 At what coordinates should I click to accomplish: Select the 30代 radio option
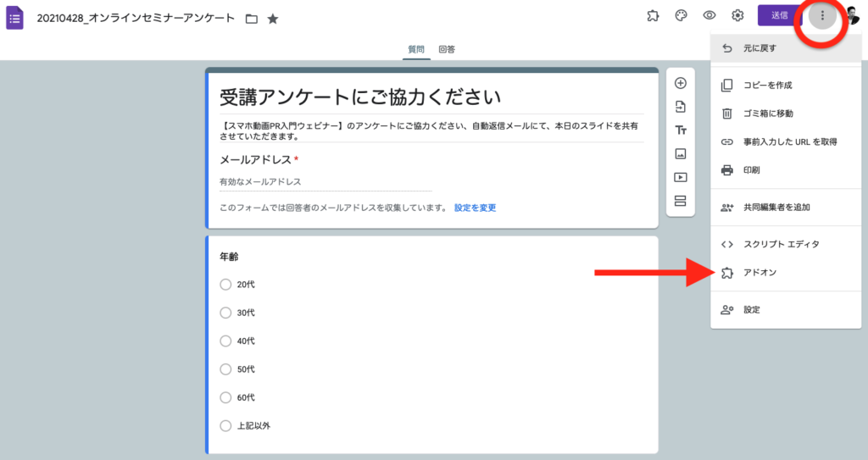tap(225, 313)
